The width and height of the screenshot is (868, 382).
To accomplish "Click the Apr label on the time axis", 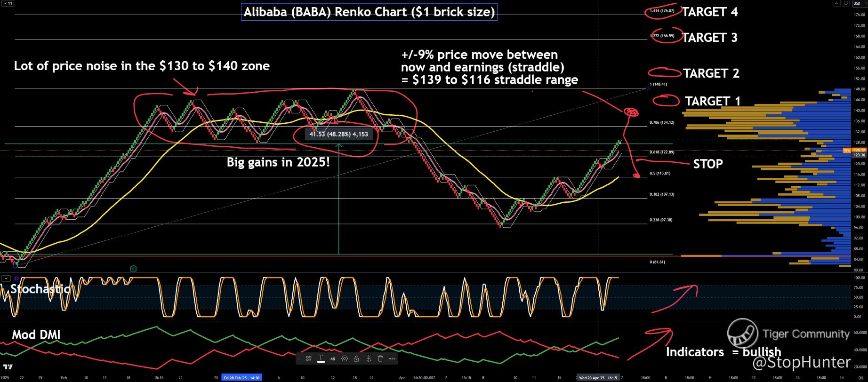I will 402,378.
